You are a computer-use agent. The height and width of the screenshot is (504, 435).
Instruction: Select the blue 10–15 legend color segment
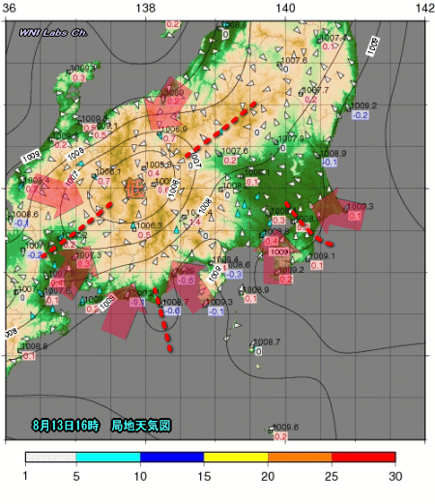tap(172, 457)
